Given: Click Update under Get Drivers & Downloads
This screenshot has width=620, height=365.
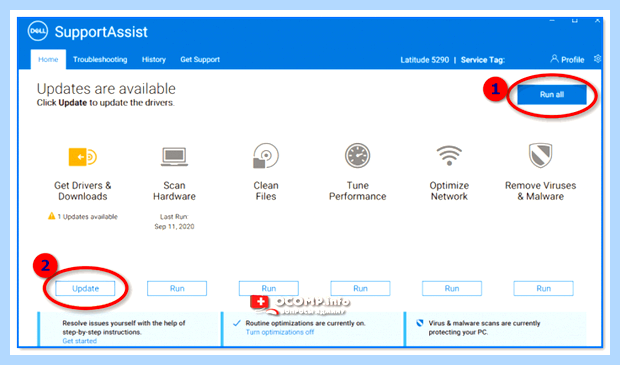Looking at the screenshot, I should tap(85, 288).
